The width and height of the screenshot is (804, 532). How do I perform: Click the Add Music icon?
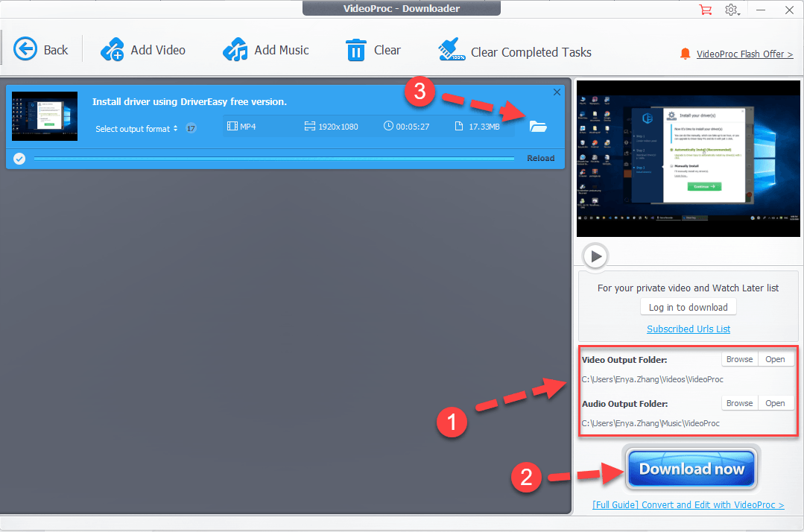click(235, 50)
